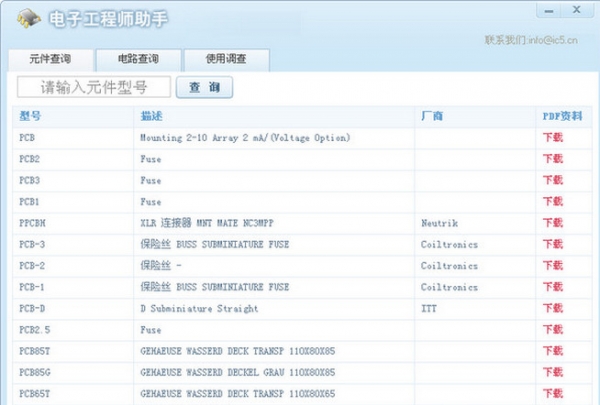
Task: Select the PCB-2 model cell
Action: [32, 266]
